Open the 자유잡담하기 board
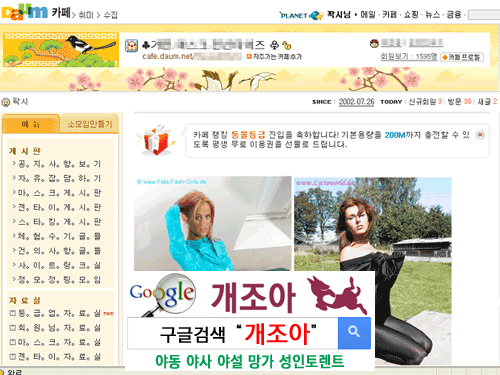 point(59,178)
